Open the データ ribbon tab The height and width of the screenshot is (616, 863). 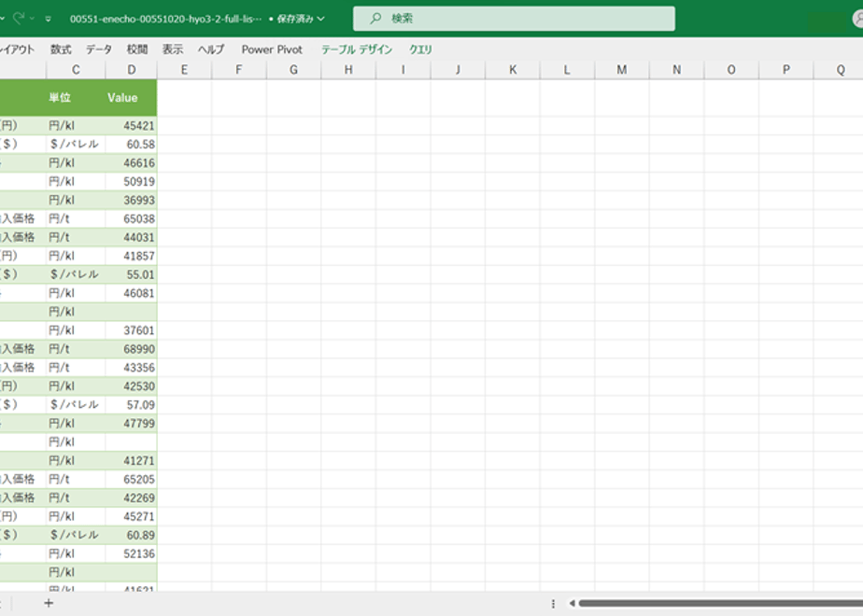click(x=98, y=49)
